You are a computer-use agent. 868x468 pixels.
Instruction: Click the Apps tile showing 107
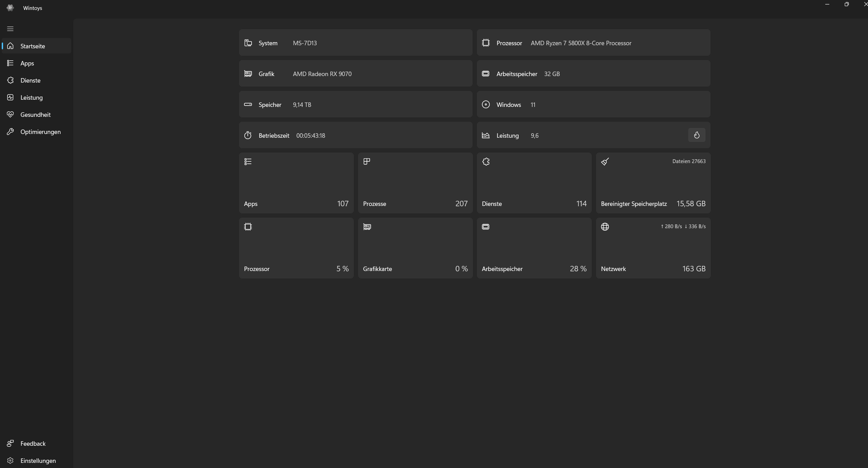point(296,183)
